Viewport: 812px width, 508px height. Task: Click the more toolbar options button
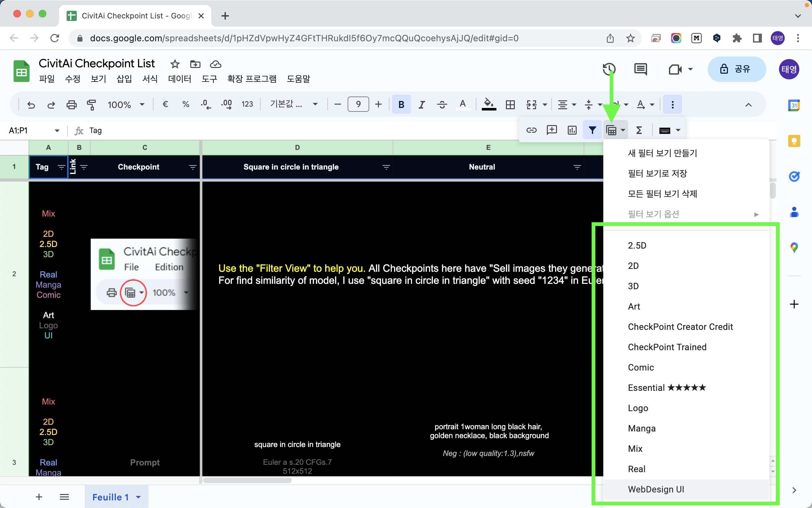tap(672, 104)
